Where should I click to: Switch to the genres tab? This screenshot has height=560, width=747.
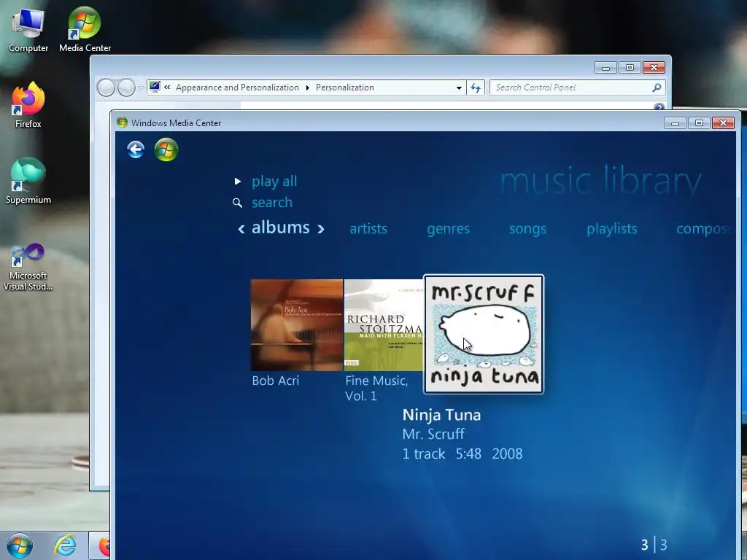449,229
